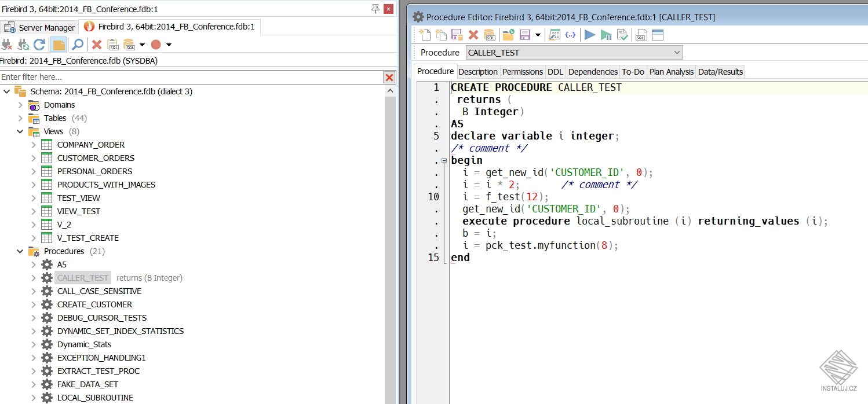Delete the CALLER_TEST procedure
The height and width of the screenshot is (404, 868).
click(x=473, y=35)
